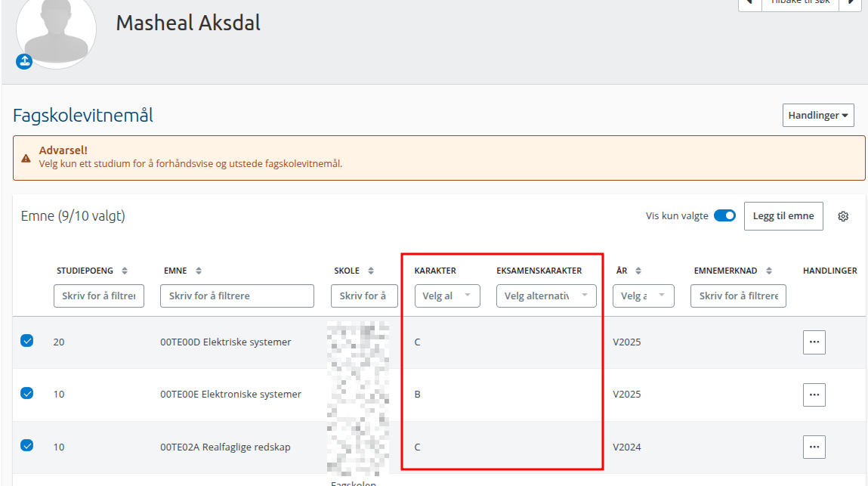Sort by Studiepoeng column
The height and width of the screenshot is (486, 868).
(125, 271)
